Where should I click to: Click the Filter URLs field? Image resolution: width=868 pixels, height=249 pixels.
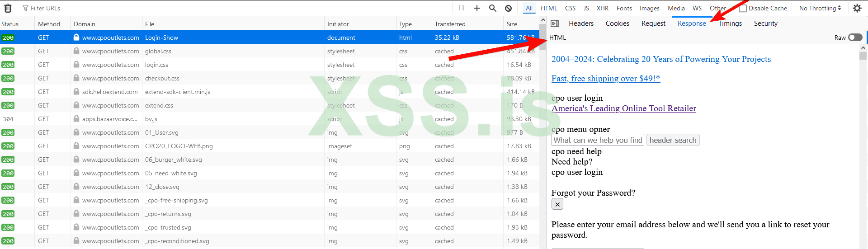click(235, 8)
